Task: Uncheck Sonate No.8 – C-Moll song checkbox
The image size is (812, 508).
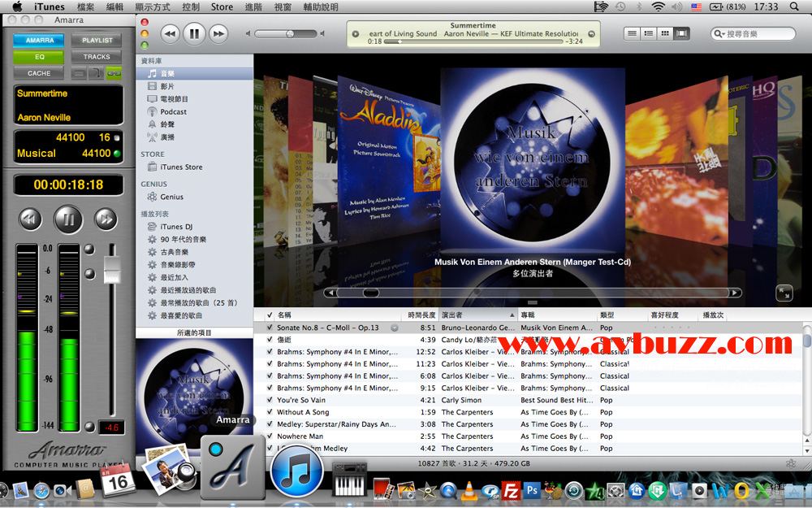Action: [x=270, y=328]
